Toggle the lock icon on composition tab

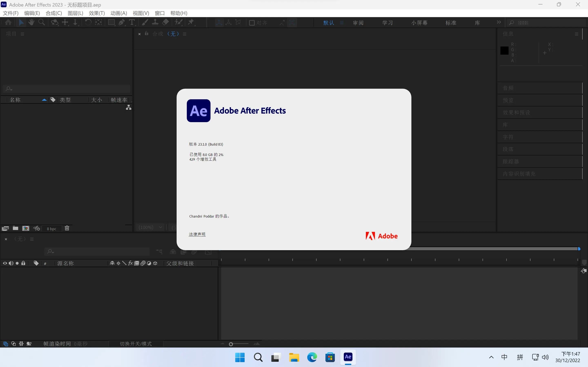(147, 33)
